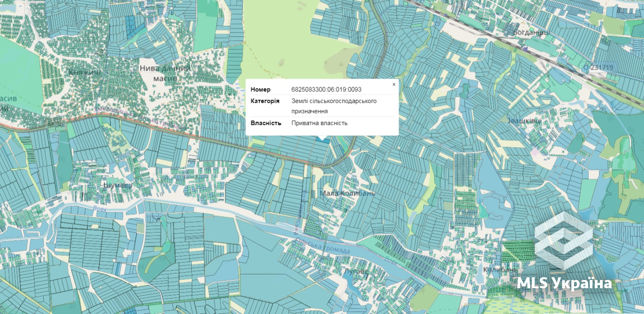Click the Номер row label
644x314 pixels.
[x=260, y=89]
